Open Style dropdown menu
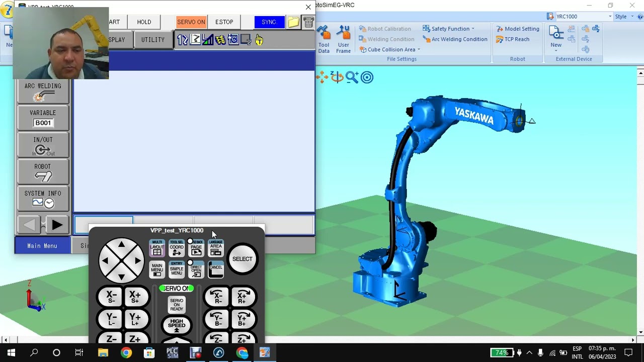This screenshot has width=644, height=362. 624,17
